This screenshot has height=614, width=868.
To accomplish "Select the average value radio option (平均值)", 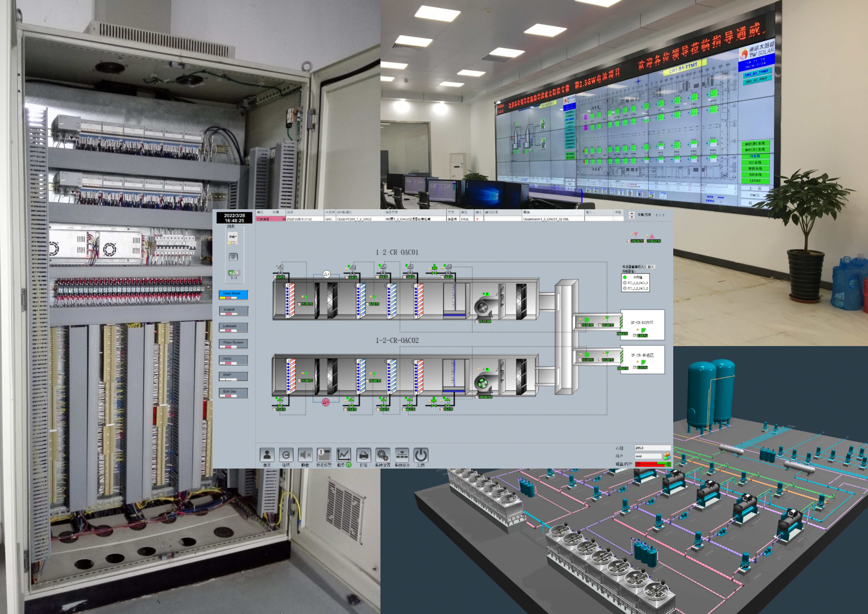I will tap(625, 277).
